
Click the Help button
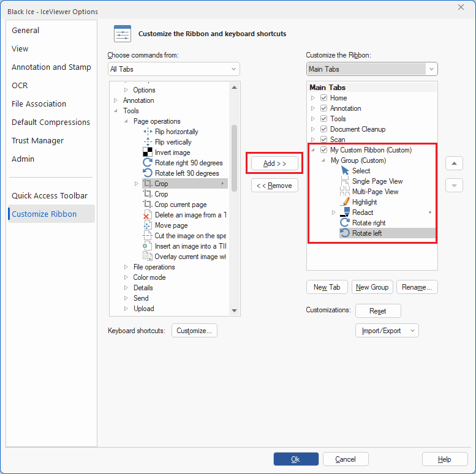coord(445,459)
